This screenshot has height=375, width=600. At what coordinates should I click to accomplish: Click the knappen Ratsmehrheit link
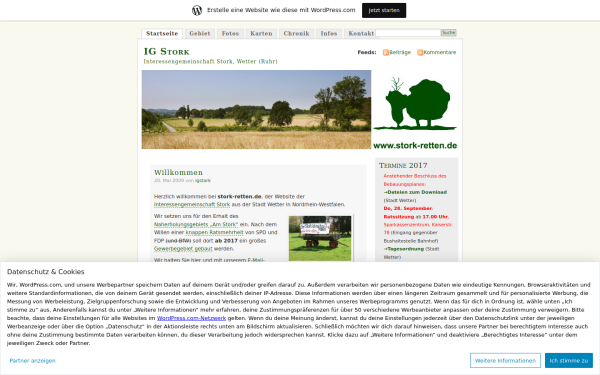(x=214, y=233)
